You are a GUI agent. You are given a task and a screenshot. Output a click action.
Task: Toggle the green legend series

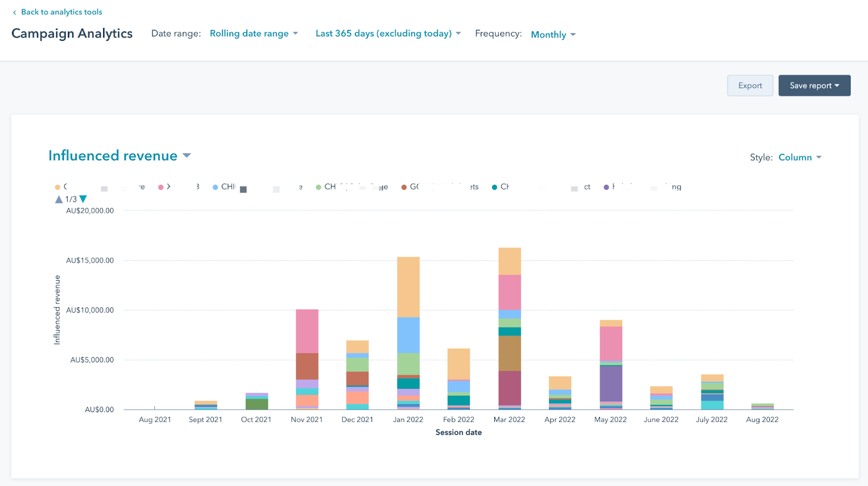(319, 187)
